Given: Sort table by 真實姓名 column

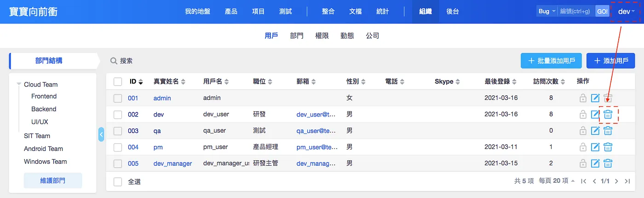Looking at the screenshot, I should (169, 82).
